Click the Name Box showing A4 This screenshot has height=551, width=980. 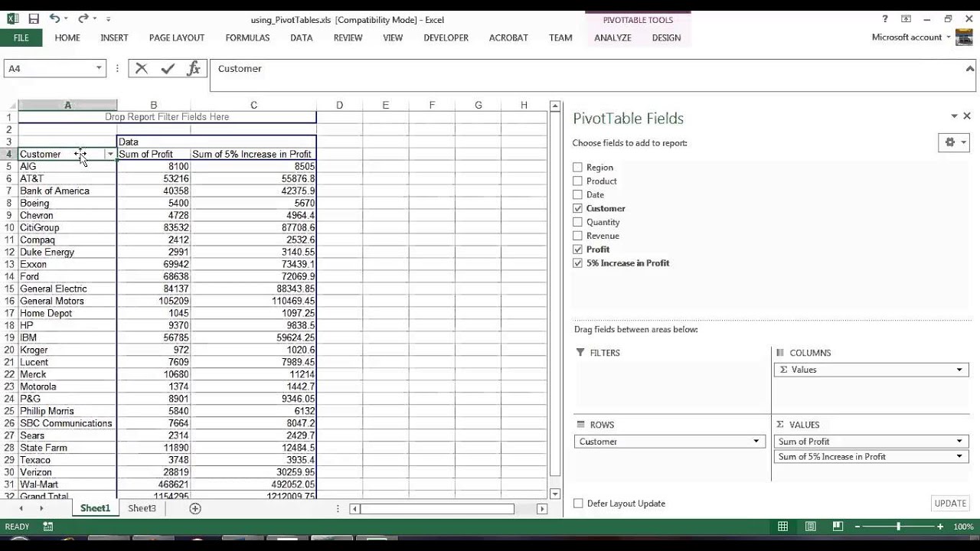tap(50, 68)
